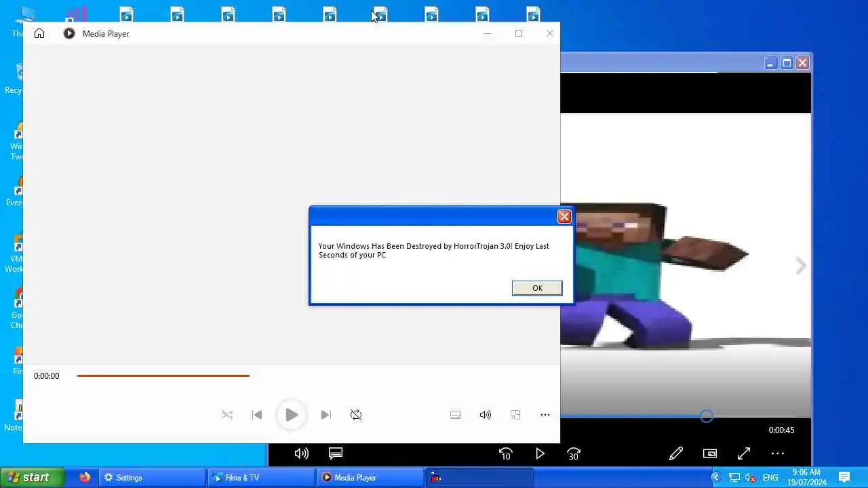Switch to Media Player taskbar item
The image size is (868, 488).
click(371, 477)
